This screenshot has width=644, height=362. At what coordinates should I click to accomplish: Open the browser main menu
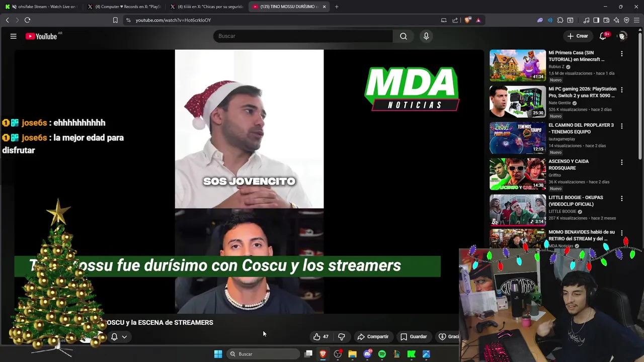click(637, 20)
